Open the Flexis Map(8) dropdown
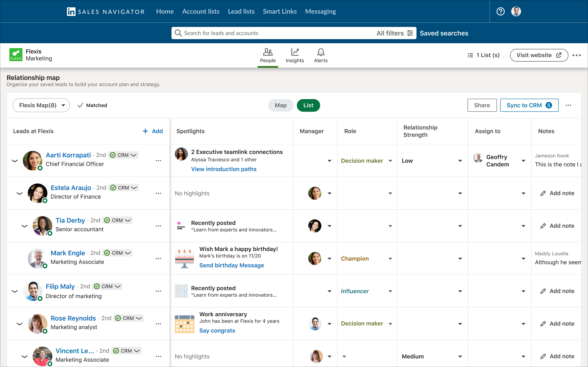This screenshot has height=367, width=588. pyautogui.click(x=41, y=105)
